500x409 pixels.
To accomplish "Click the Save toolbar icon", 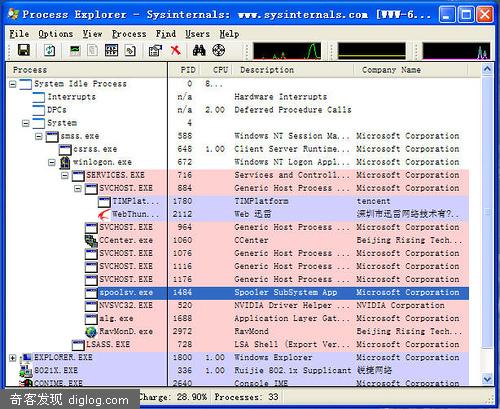I will point(24,50).
